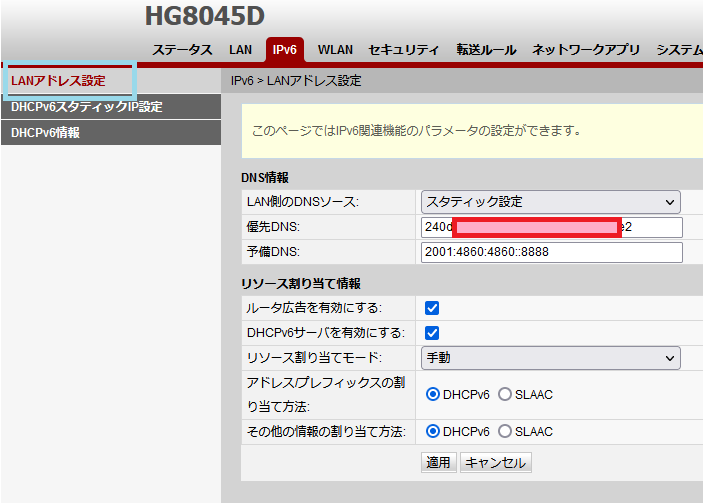Click the IPv6 > LANアドレス設定 breadcrumb
Image resolution: width=703 pixels, height=503 pixels.
pos(296,81)
